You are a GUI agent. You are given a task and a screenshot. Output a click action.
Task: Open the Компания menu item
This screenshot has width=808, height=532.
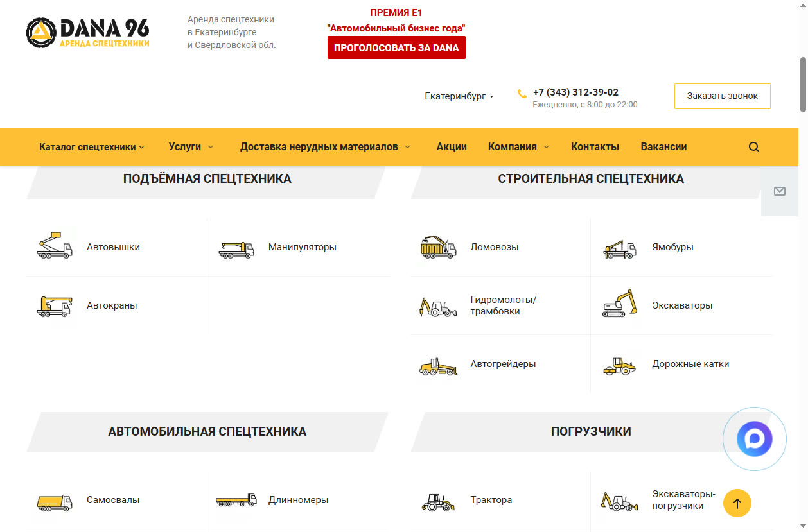pyautogui.click(x=512, y=147)
